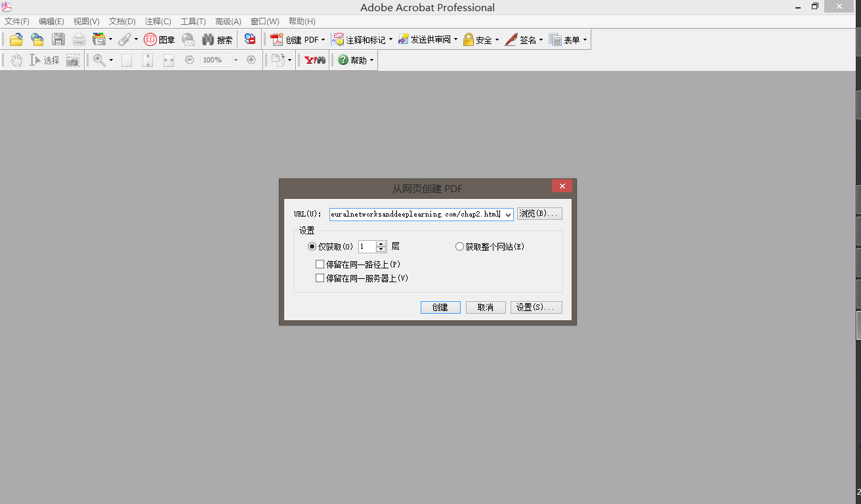Viewport: 861px width, 504px height.
Task: Select the Zoom magnifier tool
Action: 99,60
